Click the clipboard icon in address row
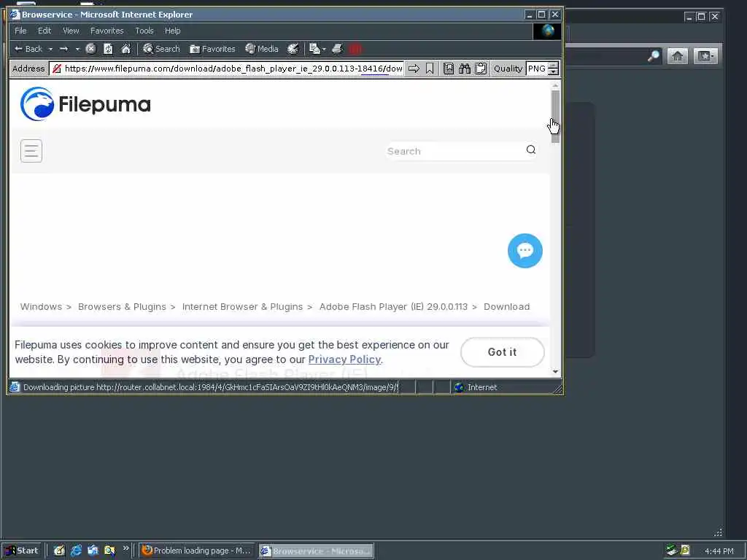 [481, 69]
